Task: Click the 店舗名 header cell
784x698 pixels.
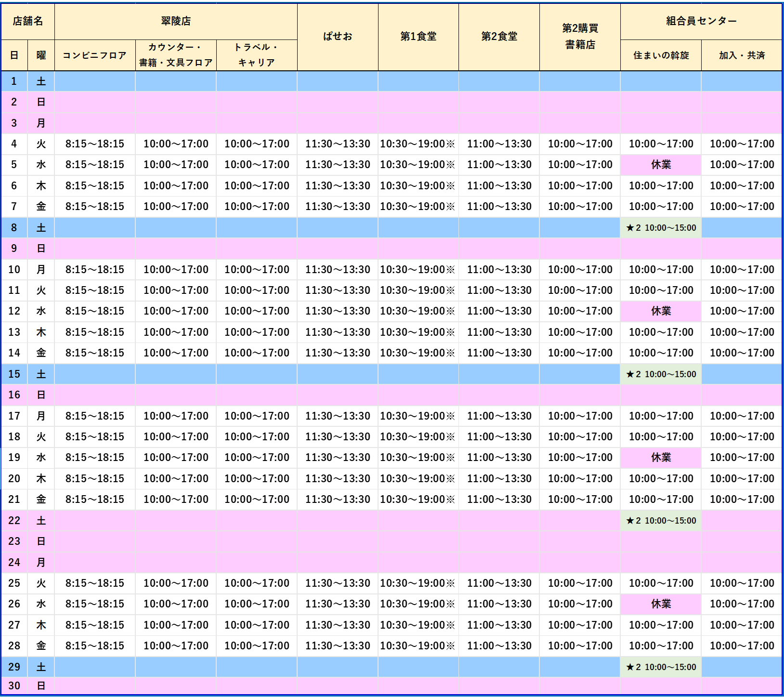Action: pyautogui.click(x=28, y=21)
